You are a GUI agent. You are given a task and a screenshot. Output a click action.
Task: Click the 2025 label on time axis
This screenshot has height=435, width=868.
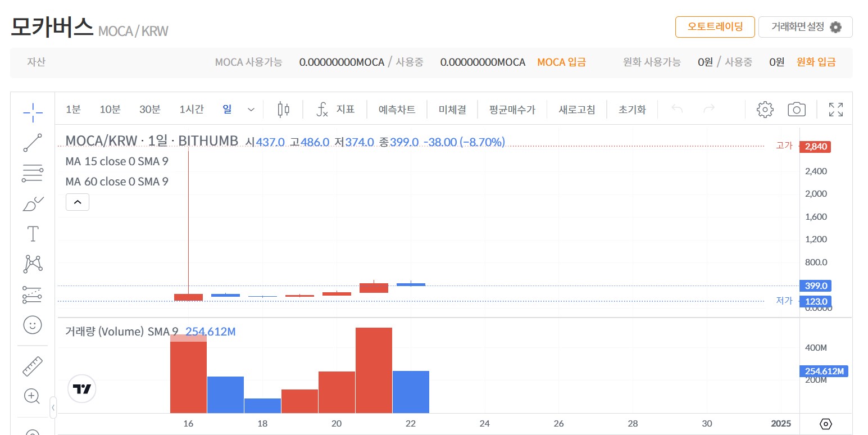pos(780,424)
